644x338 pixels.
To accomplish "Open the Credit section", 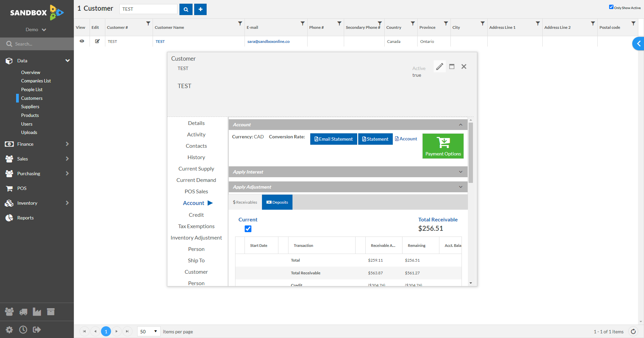I will coord(196,215).
